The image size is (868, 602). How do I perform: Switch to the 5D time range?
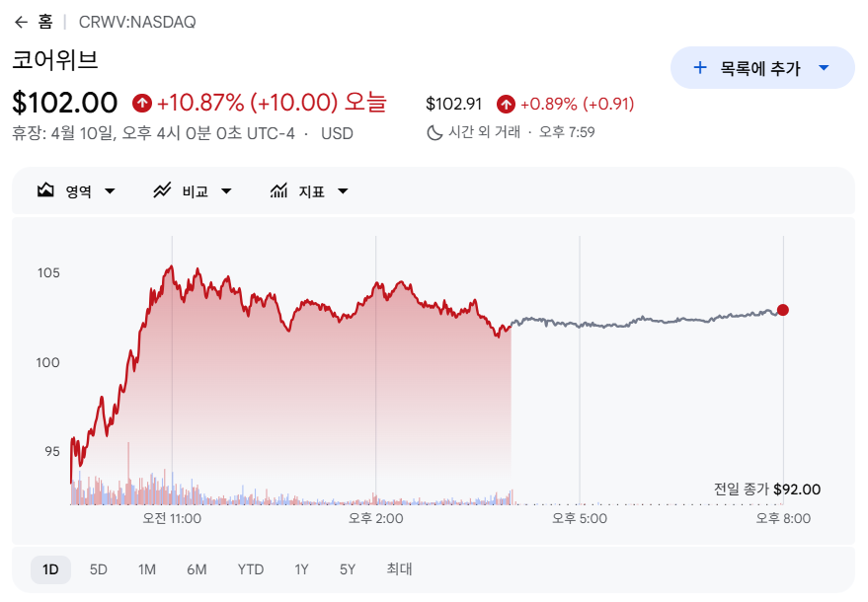(99, 569)
